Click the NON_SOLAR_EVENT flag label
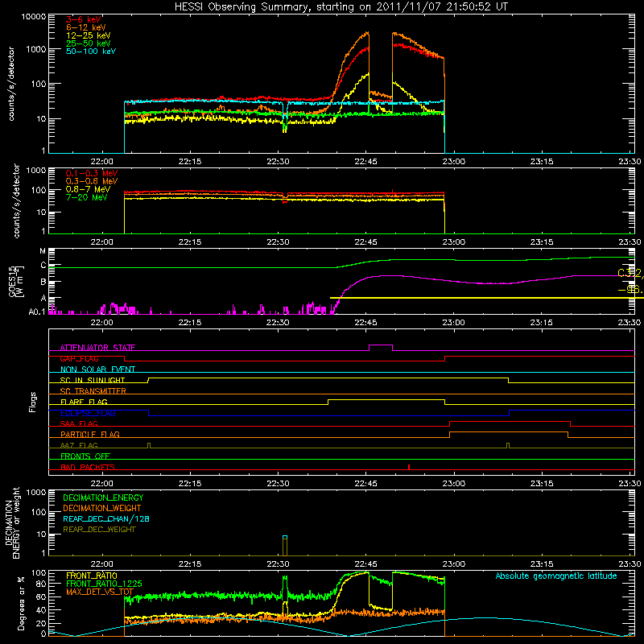This screenshot has width=644, height=644. click(97, 369)
